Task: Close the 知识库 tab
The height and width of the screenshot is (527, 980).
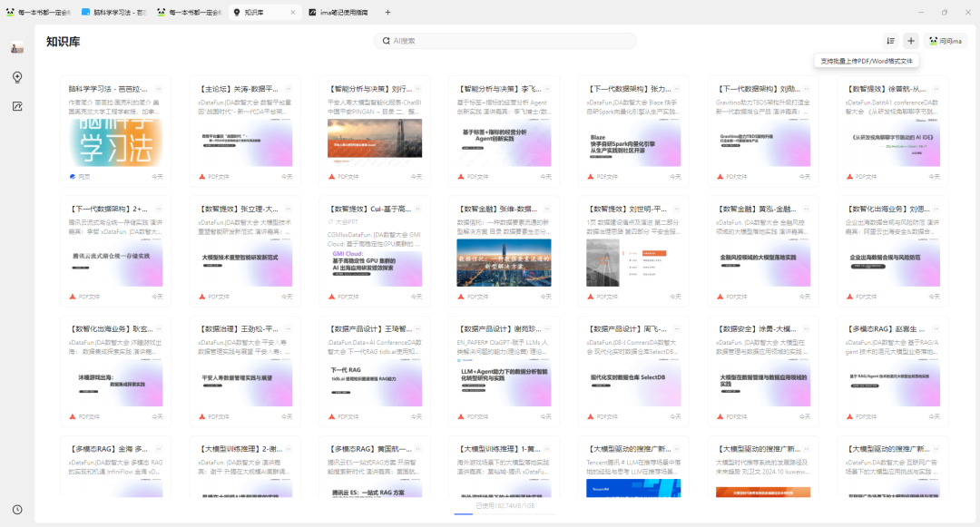Action: [293, 12]
